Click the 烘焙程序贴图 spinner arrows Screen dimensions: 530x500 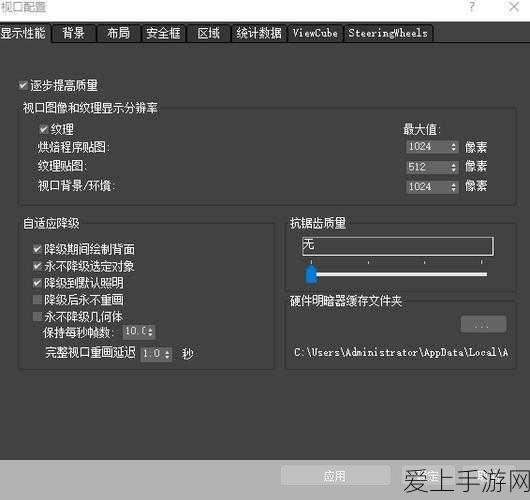click(454, 147)
